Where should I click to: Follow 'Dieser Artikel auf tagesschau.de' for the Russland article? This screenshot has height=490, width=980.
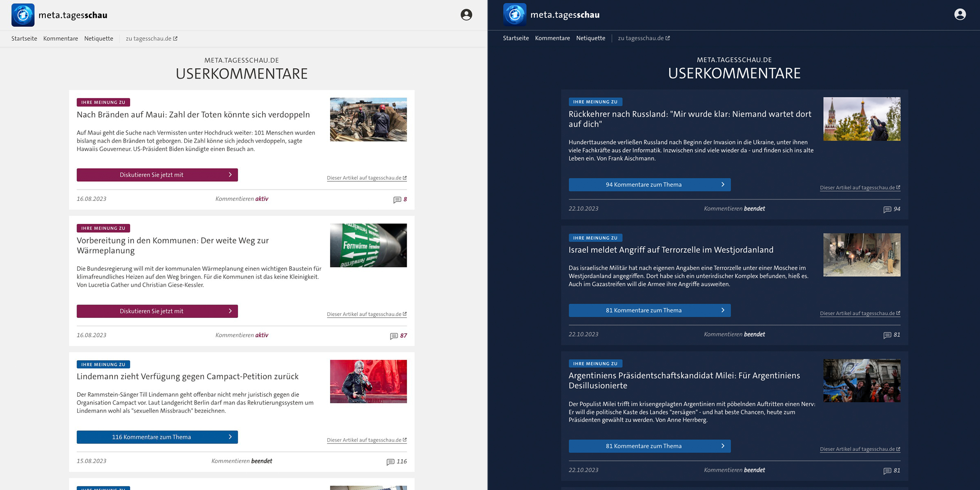860,188
